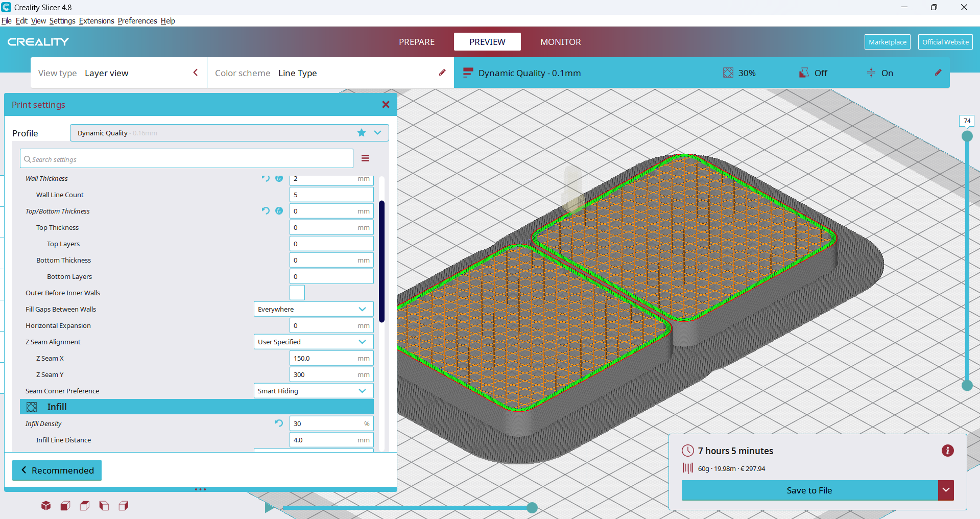
Task: Switch to the MONITOR tab
Action: 561,42
